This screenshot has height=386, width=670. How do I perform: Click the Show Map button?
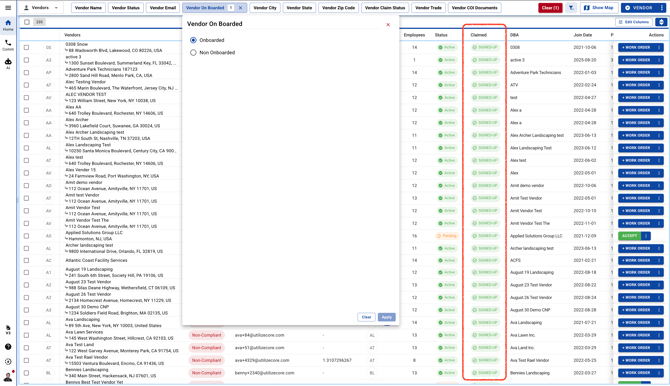click(x=598, y=8)
